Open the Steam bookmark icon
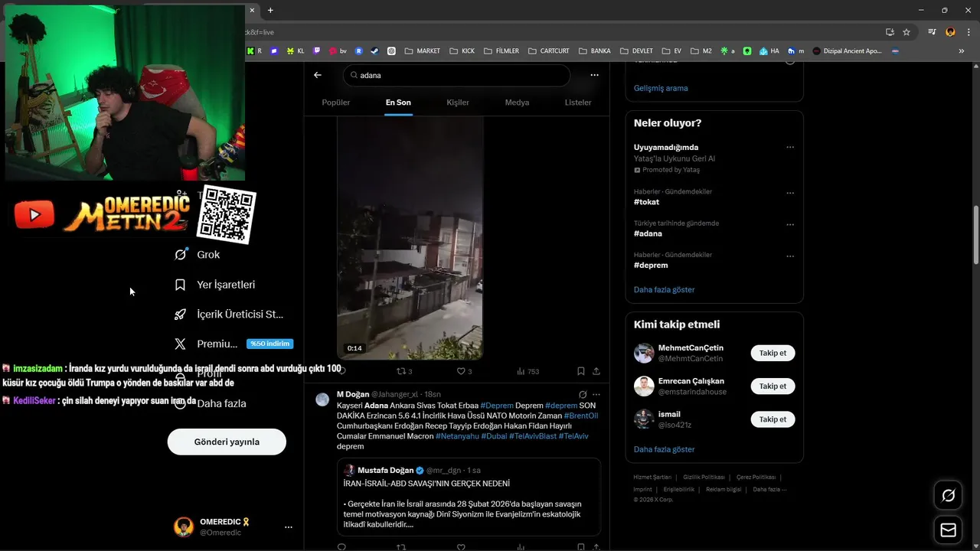980x551 pixels. point(374,51)
